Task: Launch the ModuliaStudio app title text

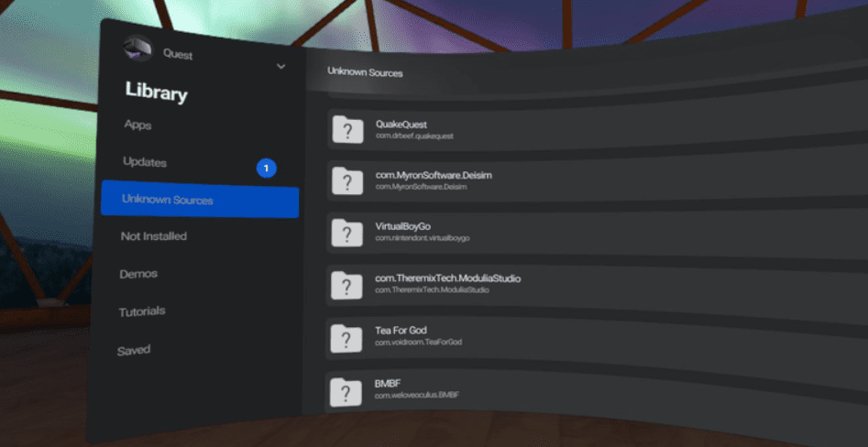Action: click(x=447, y=278)
